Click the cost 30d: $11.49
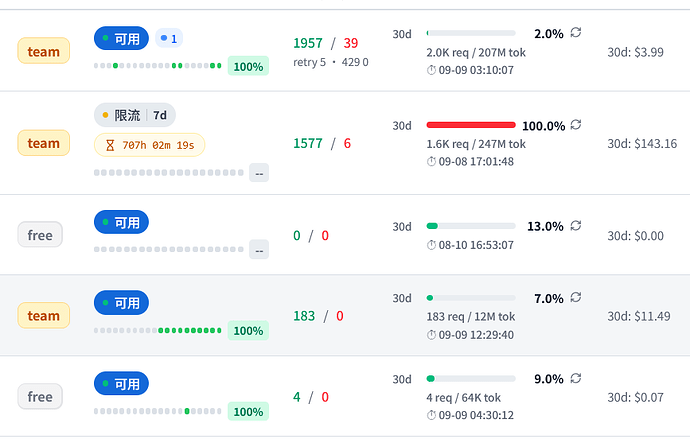Image resolution: width=690 pixels, height=439 pixels. click(x=639, y=316)
